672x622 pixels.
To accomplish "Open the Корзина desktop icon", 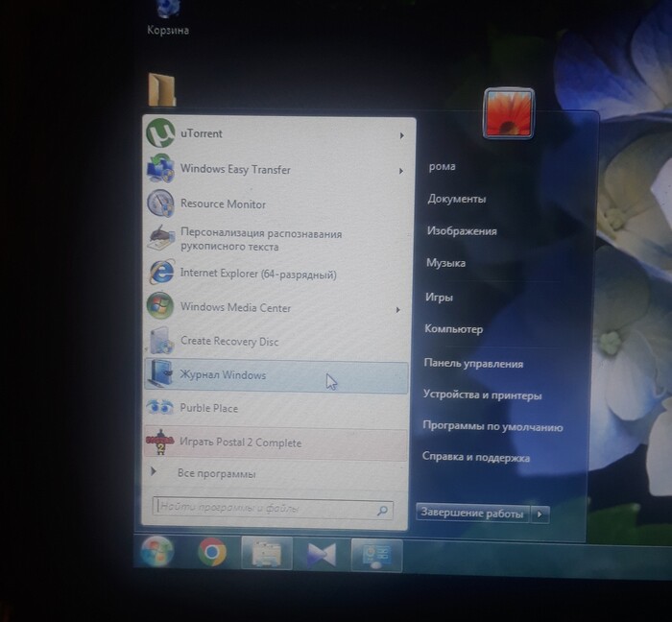I will 168,18.
